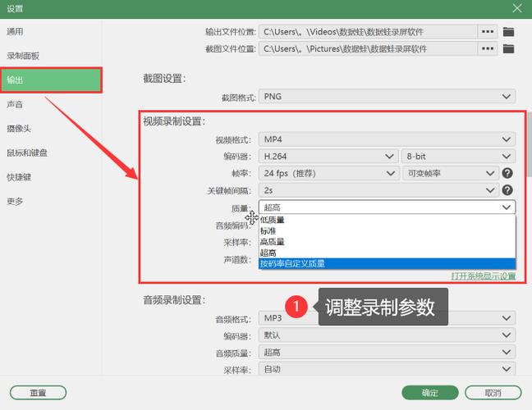Choose 超高 option in quality list

(388, 253)
